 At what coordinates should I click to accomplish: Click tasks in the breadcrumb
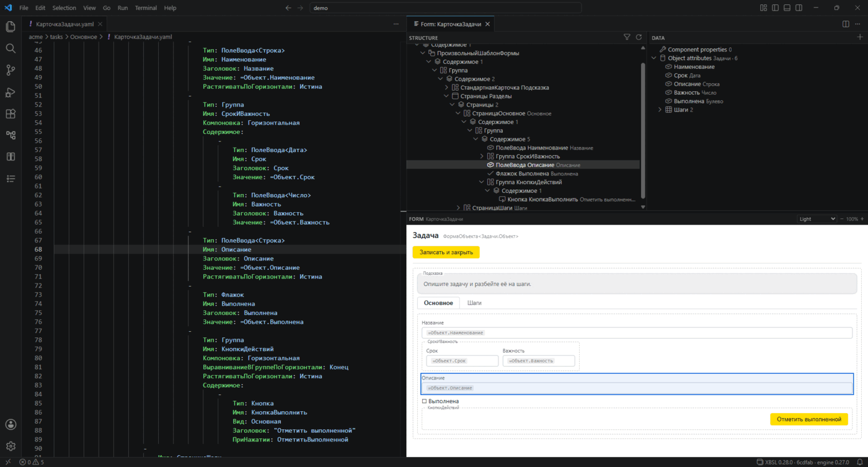tap(56, 37)
